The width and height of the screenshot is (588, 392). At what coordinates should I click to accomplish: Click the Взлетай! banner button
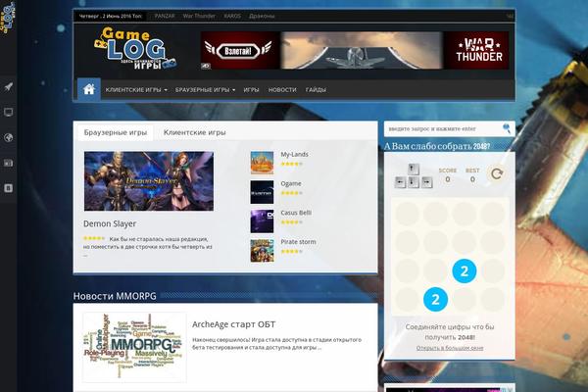tap(238, 51)
